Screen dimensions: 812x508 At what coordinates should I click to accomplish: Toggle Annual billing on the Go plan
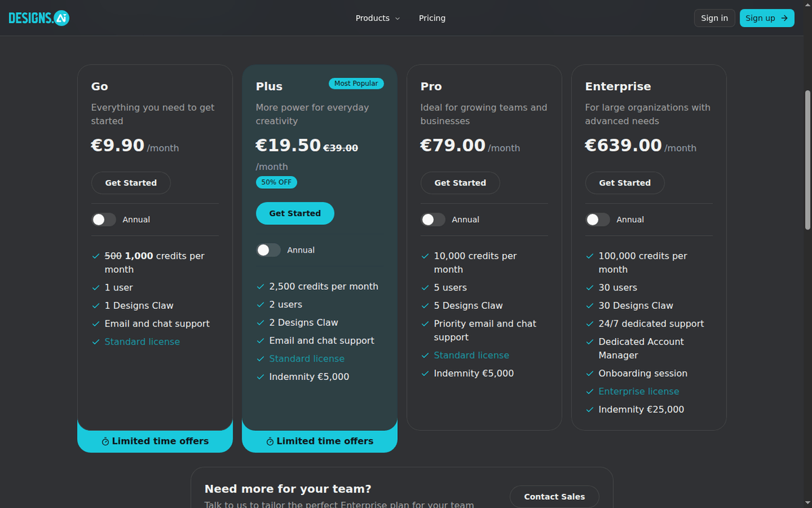coord(104,219)
